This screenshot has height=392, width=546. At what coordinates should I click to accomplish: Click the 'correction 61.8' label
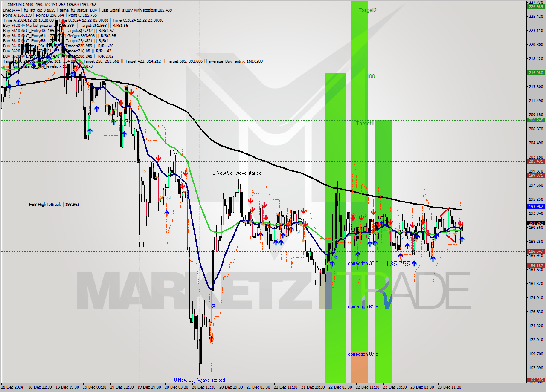coord(363,306)
